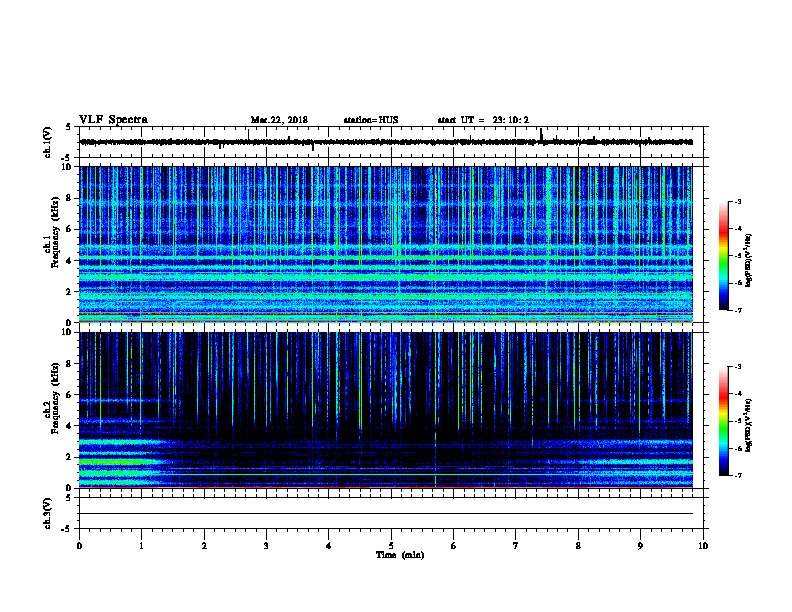Image resolution: width=792 pixels, height=612 pixels.
Task: Click the "4" kHz tick on ch.1 axis
Action: [x=69, y=261]
